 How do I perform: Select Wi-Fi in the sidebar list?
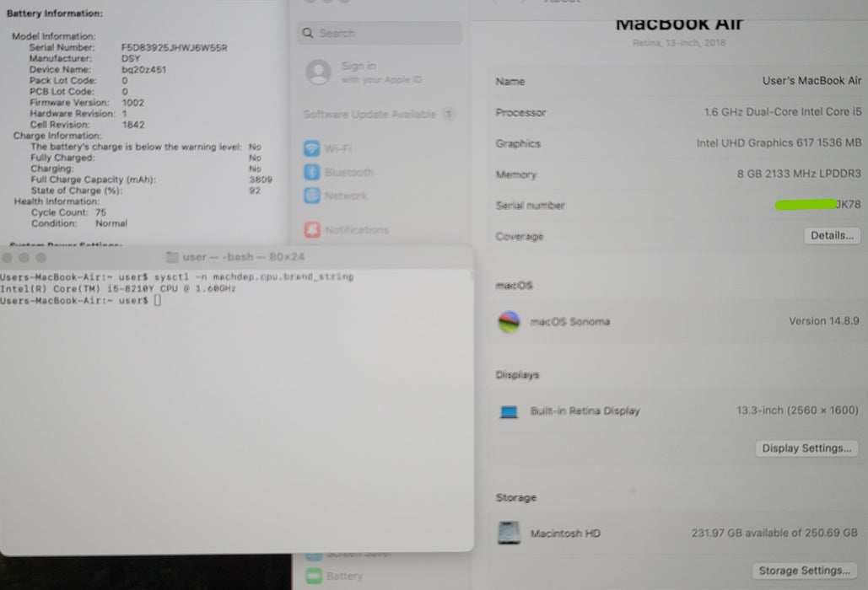click(x=337, y=148)
